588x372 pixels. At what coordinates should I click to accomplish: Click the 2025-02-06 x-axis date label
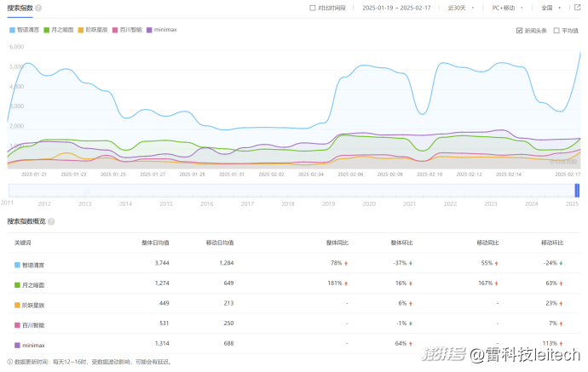pyautogui.click(x=350, y=175)
